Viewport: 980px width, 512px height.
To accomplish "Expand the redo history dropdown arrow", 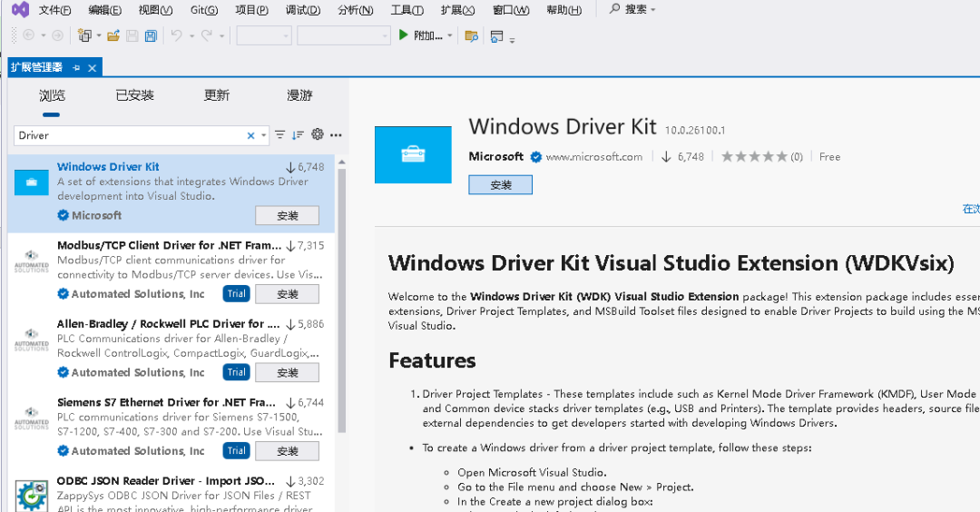I will (x=221, y=36).
